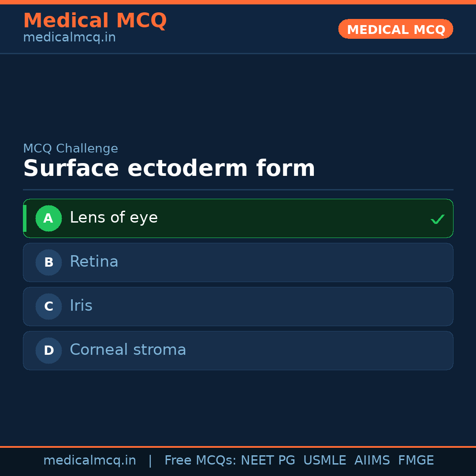Switch to the USMLE section

pyautogui.click(x=325, y=460)
